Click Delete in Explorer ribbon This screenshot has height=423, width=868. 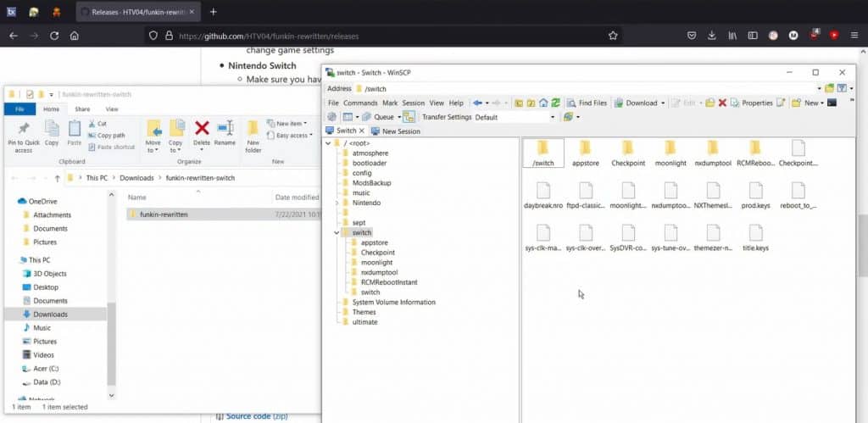point(202,133)
